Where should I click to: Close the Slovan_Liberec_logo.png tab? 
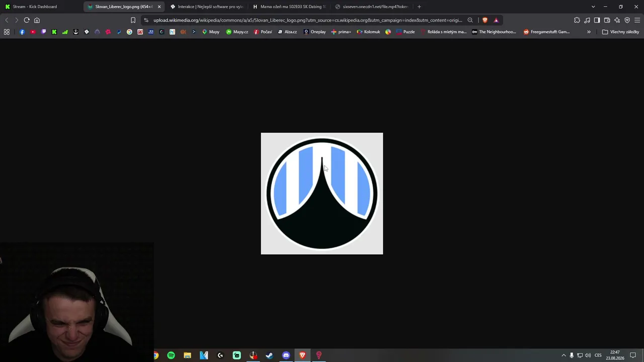coord(159,7)
